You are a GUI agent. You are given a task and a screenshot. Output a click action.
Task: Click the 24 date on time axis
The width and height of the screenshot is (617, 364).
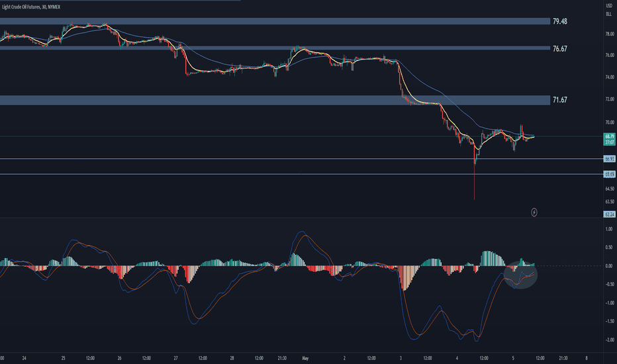point(24,359)
